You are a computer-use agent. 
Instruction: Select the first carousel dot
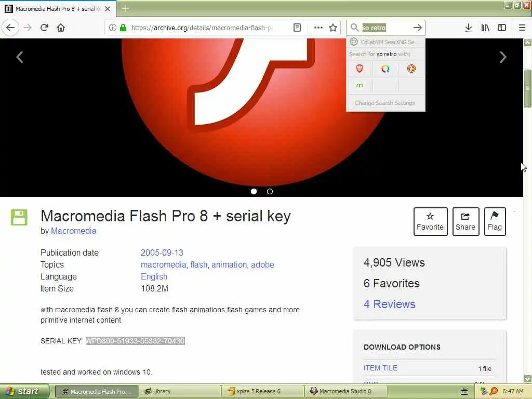point(254,191)
